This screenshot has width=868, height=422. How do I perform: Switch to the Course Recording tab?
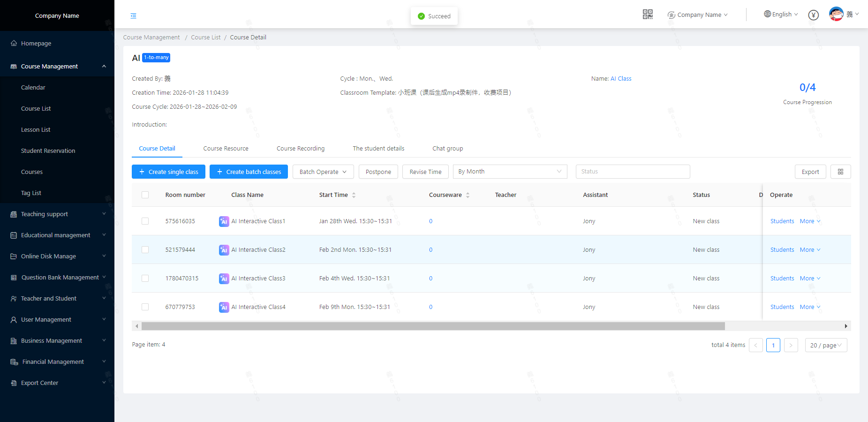click(x=300, y=149)
